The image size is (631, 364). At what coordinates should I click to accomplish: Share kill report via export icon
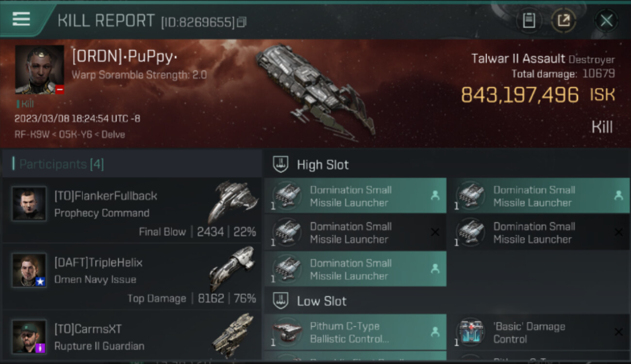coord(564,21)
